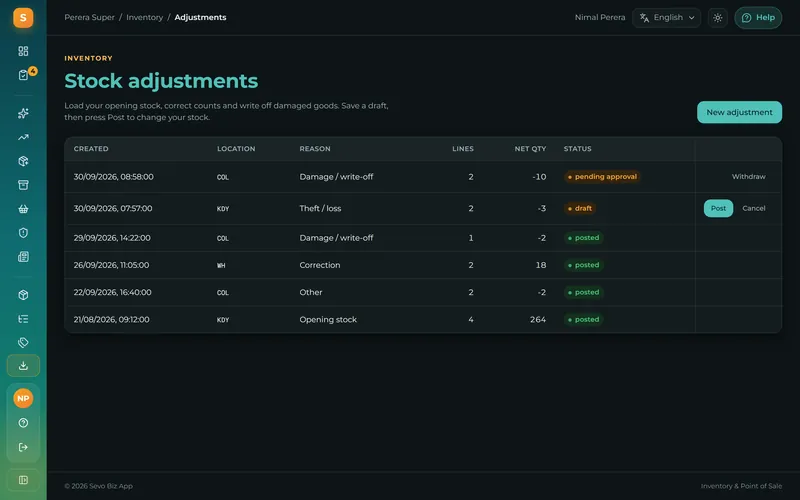
Task: Toggle light/dark theme sun icon
Action: click(717, 18)
